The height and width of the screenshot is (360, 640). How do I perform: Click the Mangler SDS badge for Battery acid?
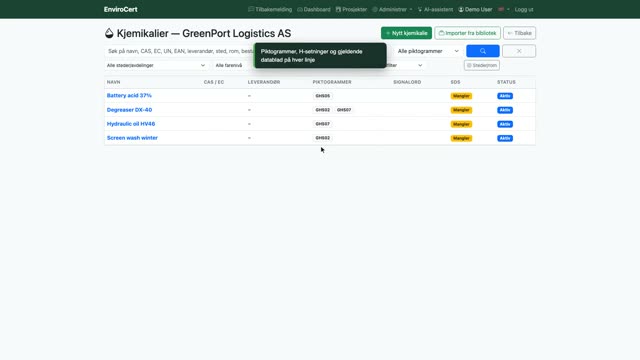pos(461,96)
